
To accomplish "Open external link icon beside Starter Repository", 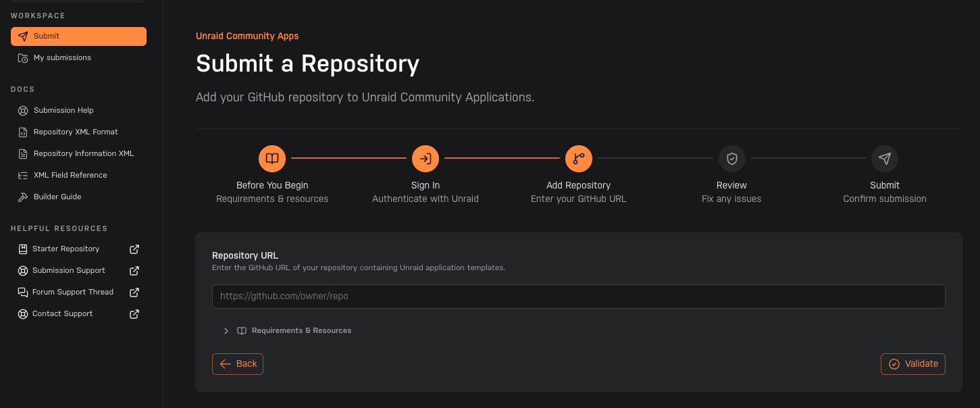I will click(x=134, y=249).
